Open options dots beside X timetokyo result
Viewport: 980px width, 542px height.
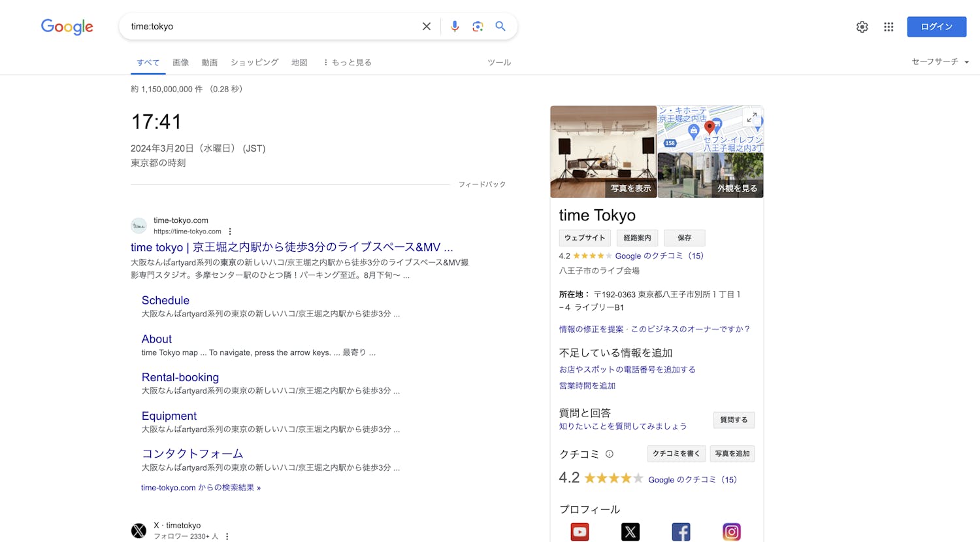[227, 536]
